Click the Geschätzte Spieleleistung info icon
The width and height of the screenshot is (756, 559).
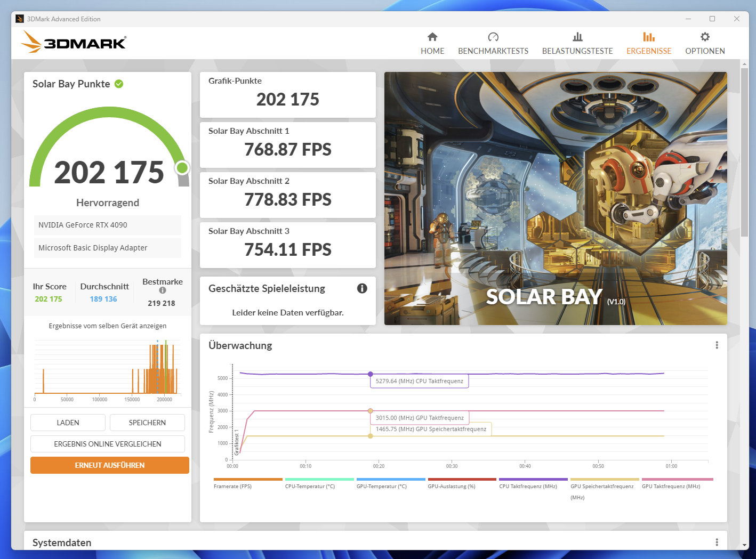click(x=362, y=288)
